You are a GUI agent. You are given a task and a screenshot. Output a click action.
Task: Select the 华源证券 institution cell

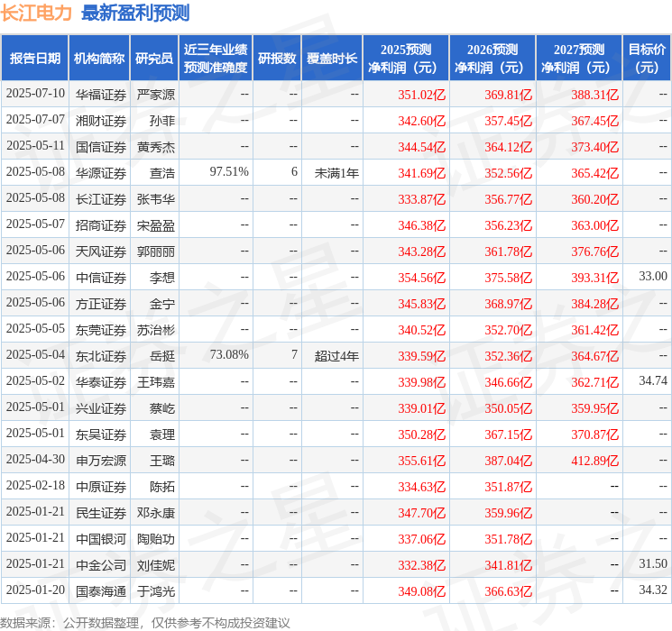click(x=101, y=173)
